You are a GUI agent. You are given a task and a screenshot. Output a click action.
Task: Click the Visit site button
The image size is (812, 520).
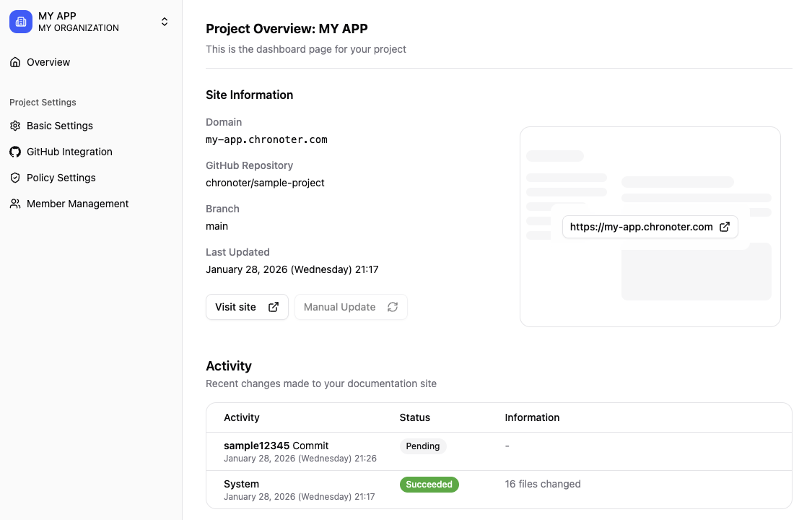point(247,306)
